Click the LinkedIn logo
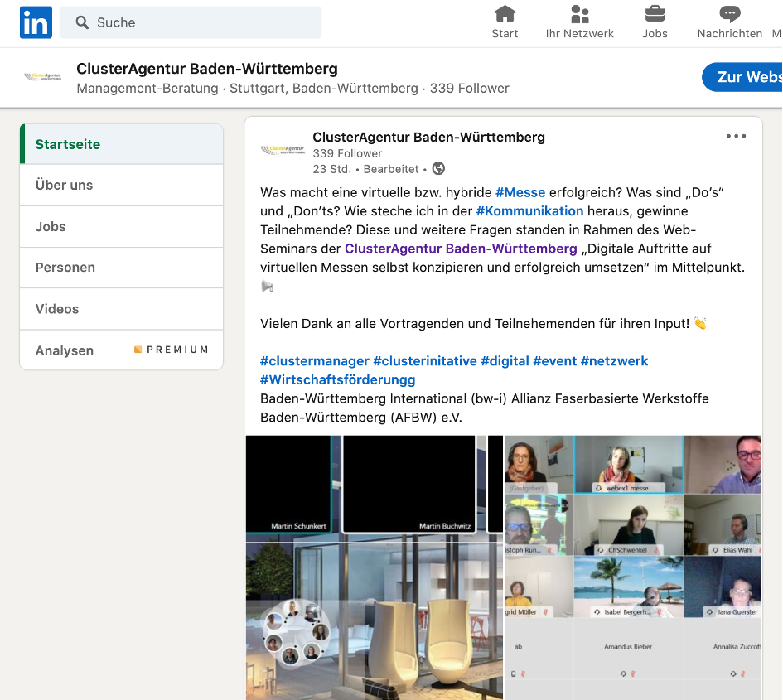Screen dimensions: 783x700 click(x=36, y=22)
